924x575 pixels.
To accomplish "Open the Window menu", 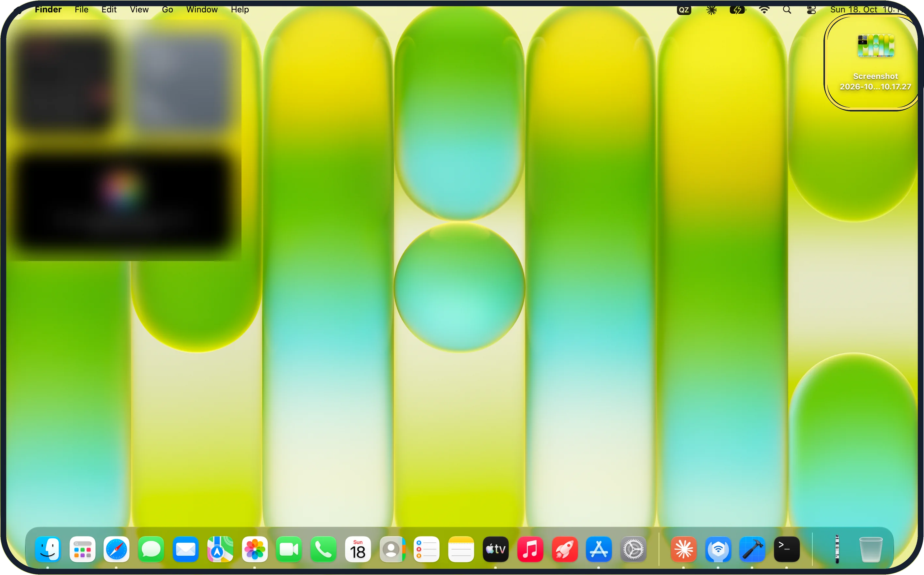I will coord(202,9).
